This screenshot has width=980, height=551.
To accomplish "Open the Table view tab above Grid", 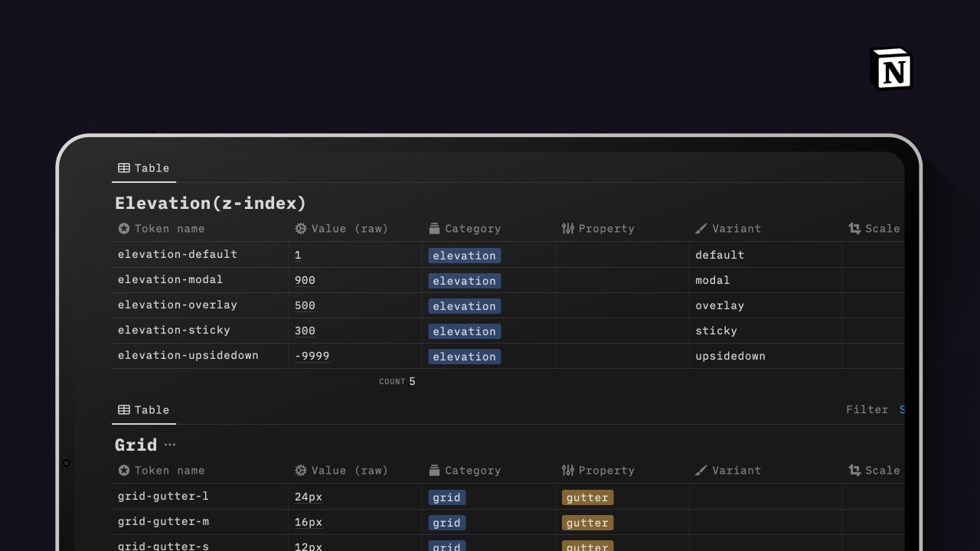I will point(144,410).
